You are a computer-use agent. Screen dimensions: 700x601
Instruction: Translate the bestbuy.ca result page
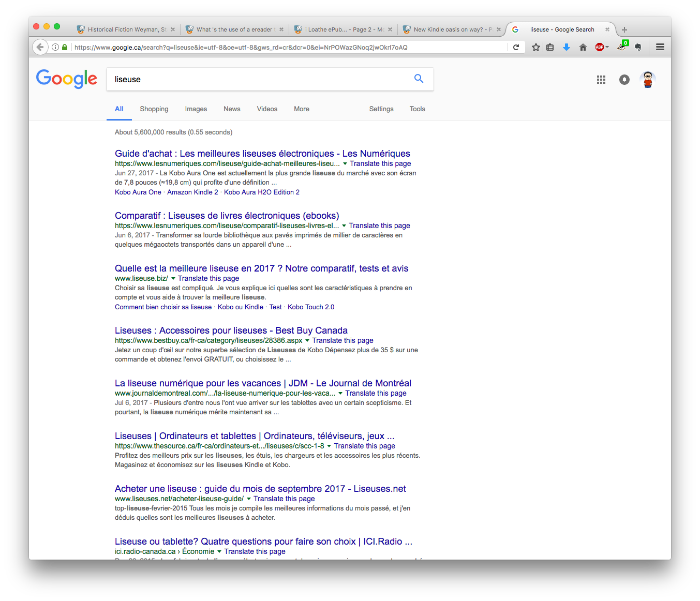point(342,341)
